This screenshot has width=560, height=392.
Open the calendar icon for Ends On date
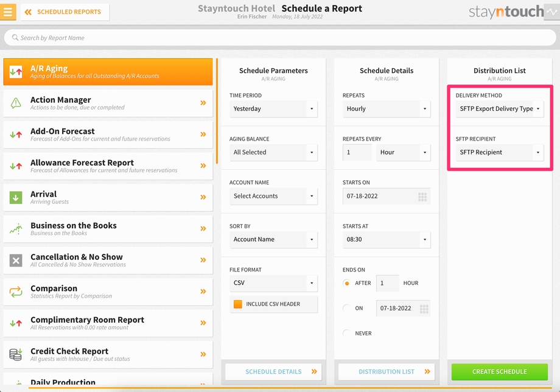[x=424, y=309]
